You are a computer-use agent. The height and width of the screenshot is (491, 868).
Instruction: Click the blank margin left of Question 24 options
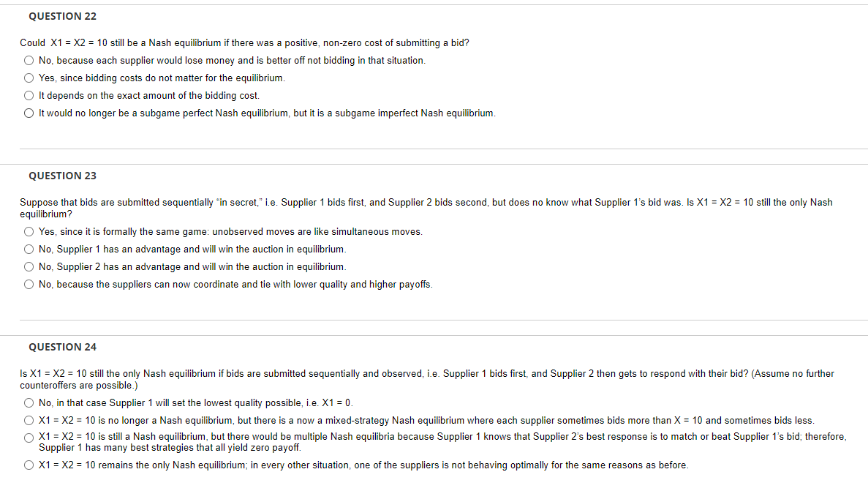pos(10,432)
